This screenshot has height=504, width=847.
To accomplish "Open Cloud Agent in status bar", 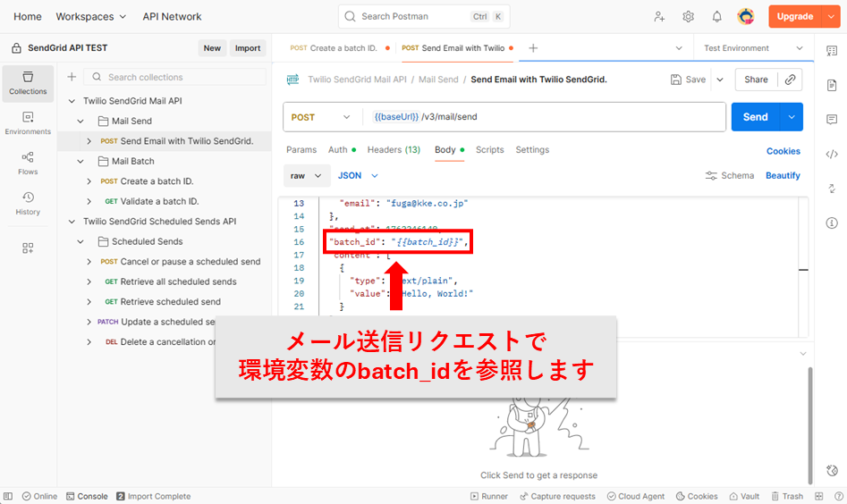I will coord(636,496).
